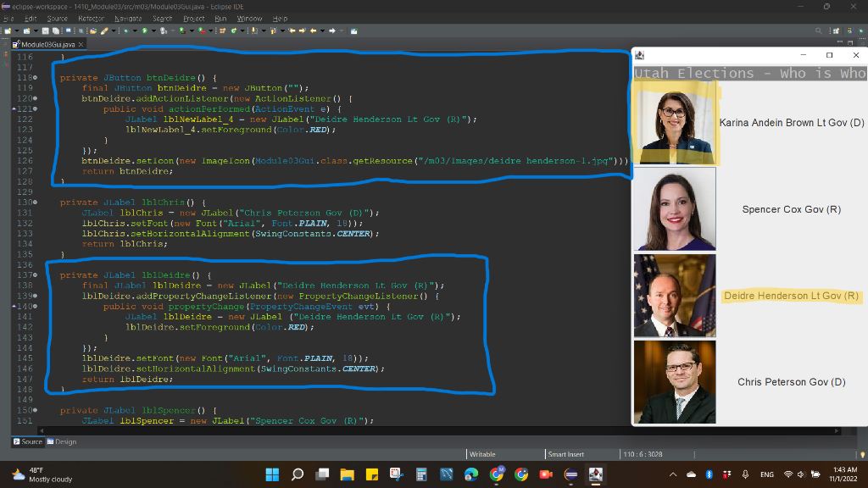Select the Save icon in the toolbar
868x488 pixels.
[46, 30]
